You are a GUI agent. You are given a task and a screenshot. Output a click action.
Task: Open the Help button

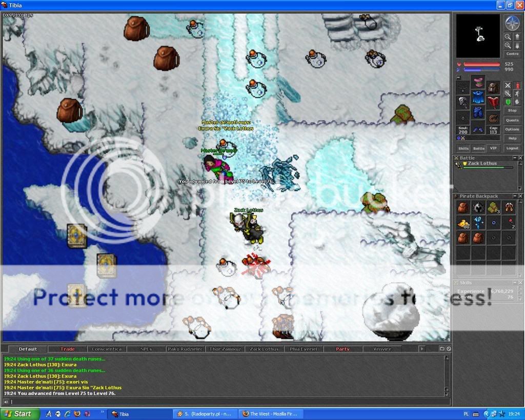pos(512,138)
